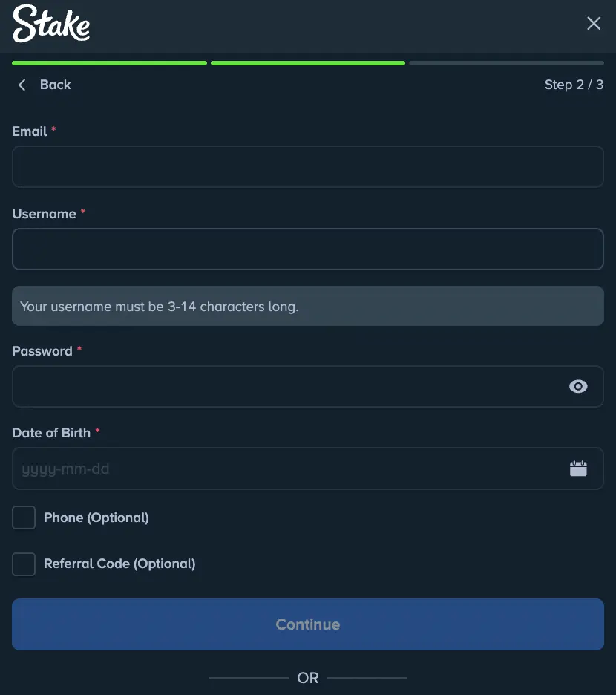Click the second green progress segment
Viewport: 616px width, 695px height.
(x=308, y=63)
